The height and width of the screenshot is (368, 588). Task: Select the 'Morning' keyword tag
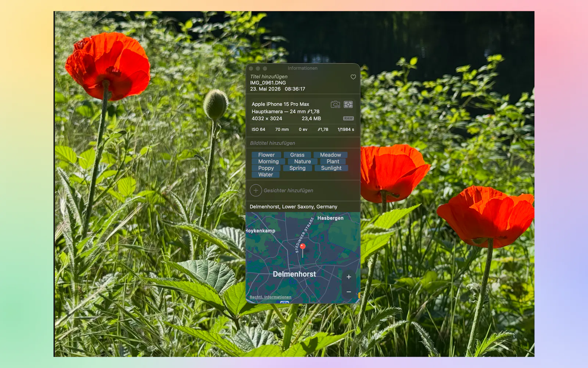click(x=269, y=162)
